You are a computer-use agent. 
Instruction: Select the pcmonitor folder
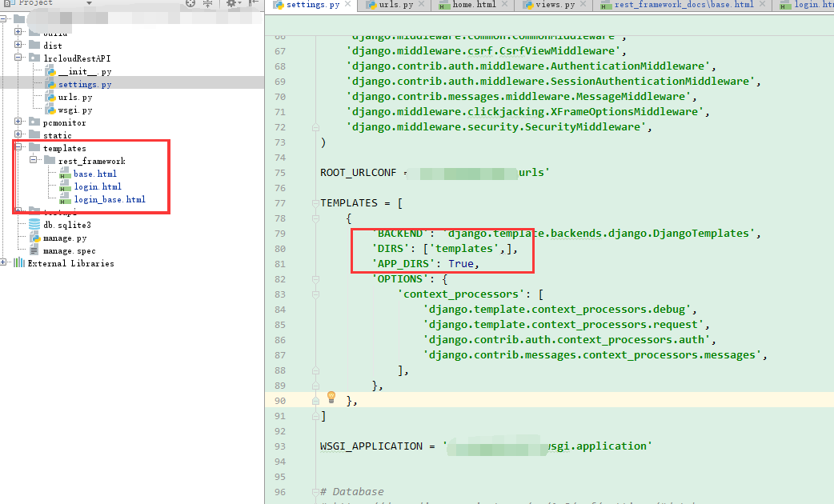(x=64, y=123)
